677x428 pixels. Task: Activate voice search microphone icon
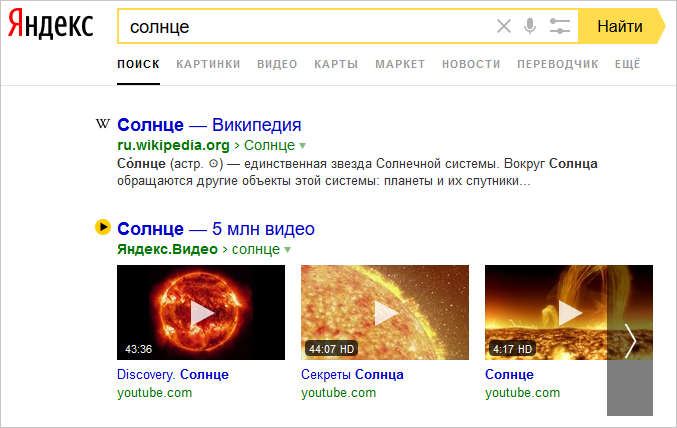tap(530, 26)
